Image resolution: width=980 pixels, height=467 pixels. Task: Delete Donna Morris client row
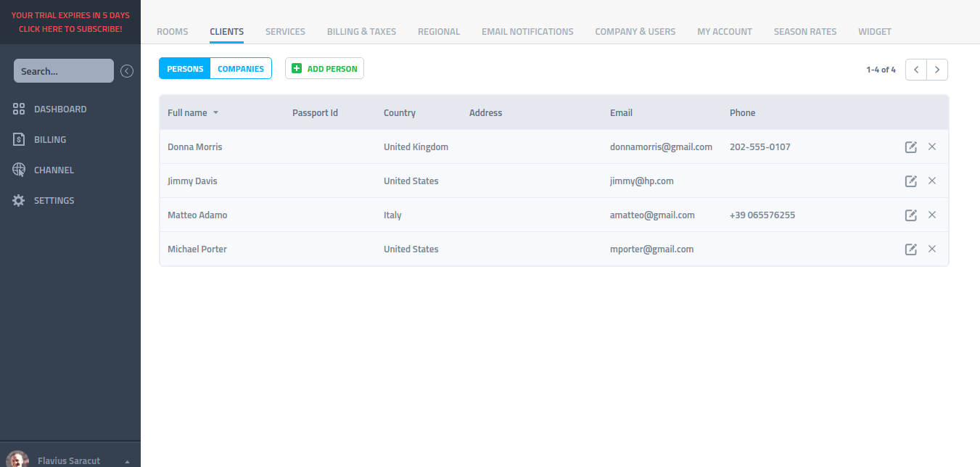(x=932, y=146)
